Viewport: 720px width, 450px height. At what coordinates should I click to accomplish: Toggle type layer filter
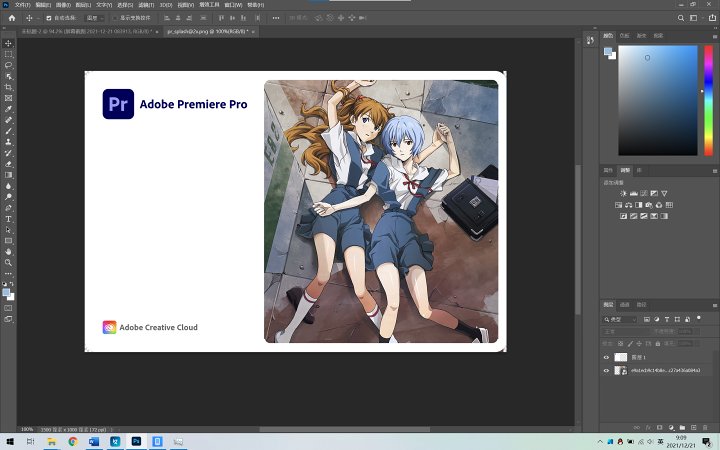coord(667,319)
